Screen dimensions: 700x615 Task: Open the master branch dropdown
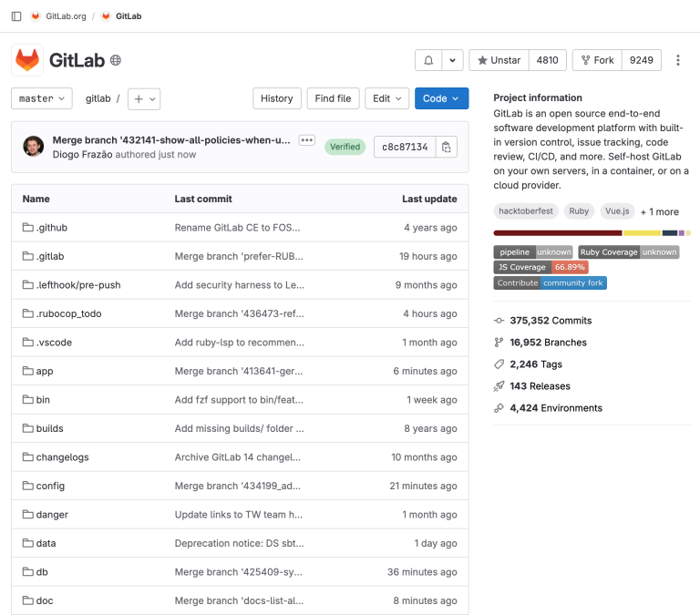[x=42, y=98]
